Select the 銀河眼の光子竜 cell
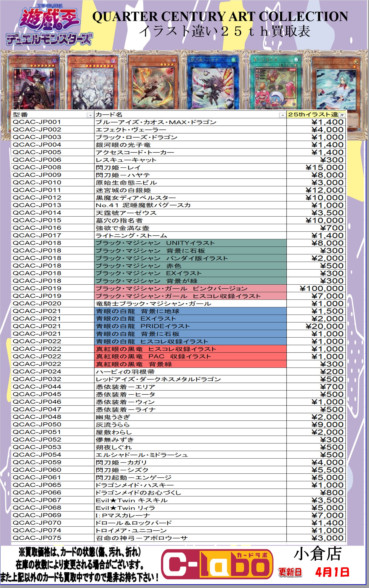 pos(190,145)
